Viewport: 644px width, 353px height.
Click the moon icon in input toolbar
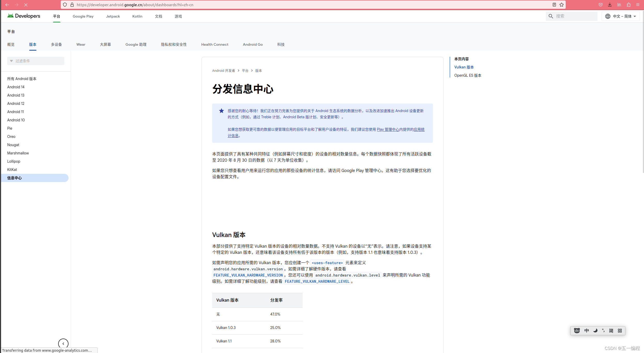click(595, 331)
